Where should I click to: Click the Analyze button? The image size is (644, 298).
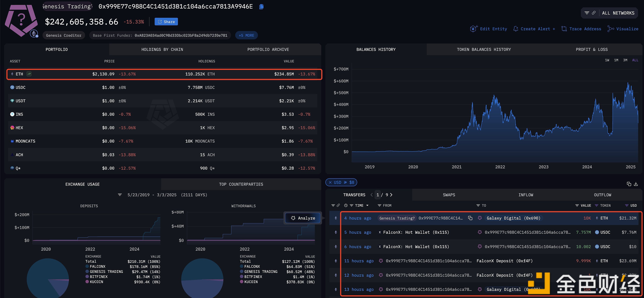click(x=303, y=218)
